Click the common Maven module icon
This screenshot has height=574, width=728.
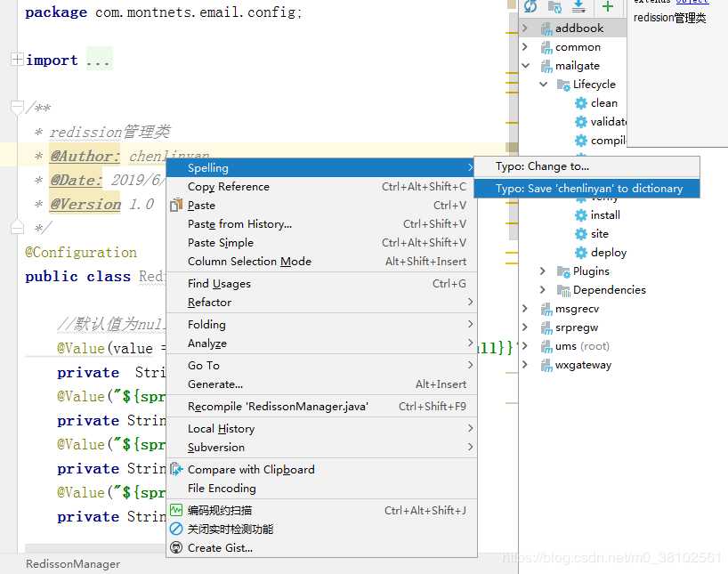coord(546,47)
